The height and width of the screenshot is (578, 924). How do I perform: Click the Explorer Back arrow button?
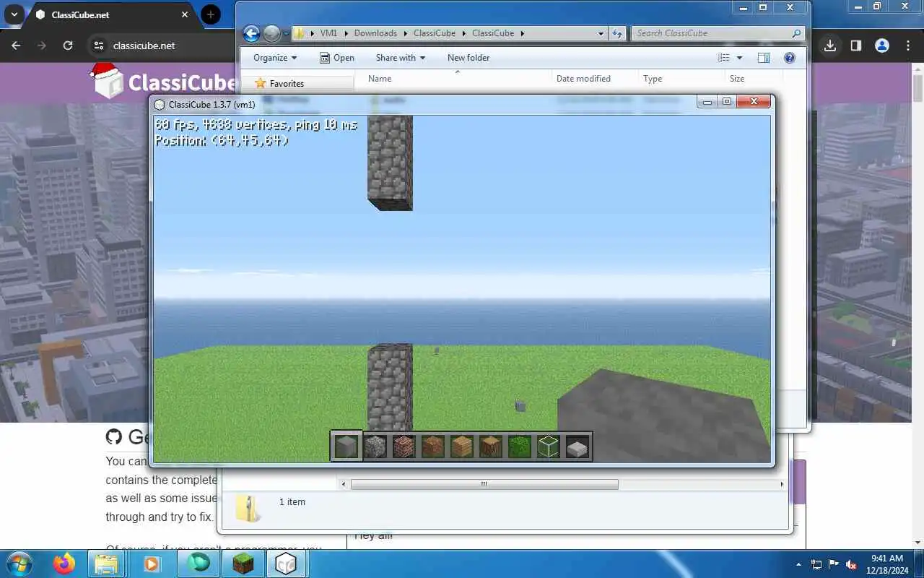pyautogui.click(x=251, y=33)
